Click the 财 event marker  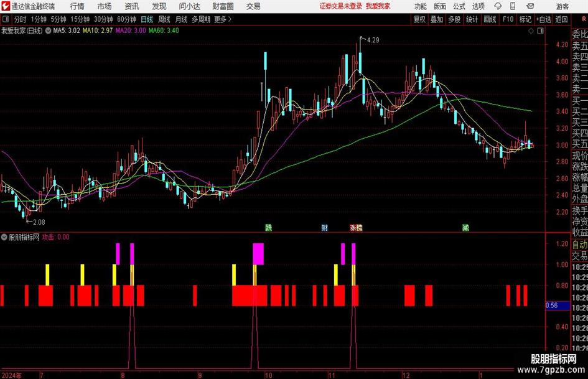tap(325, 227)
